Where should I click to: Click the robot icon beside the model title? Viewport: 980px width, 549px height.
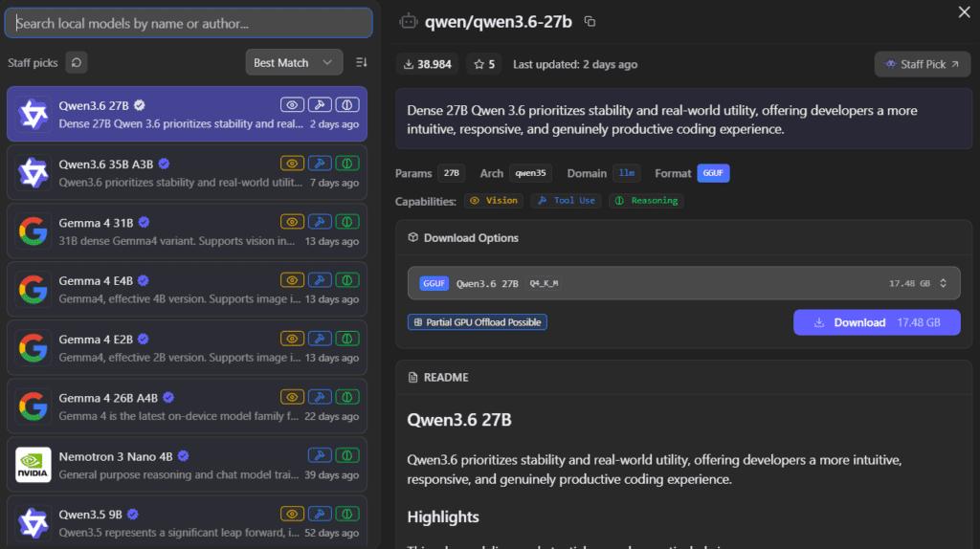click(408, 21)
